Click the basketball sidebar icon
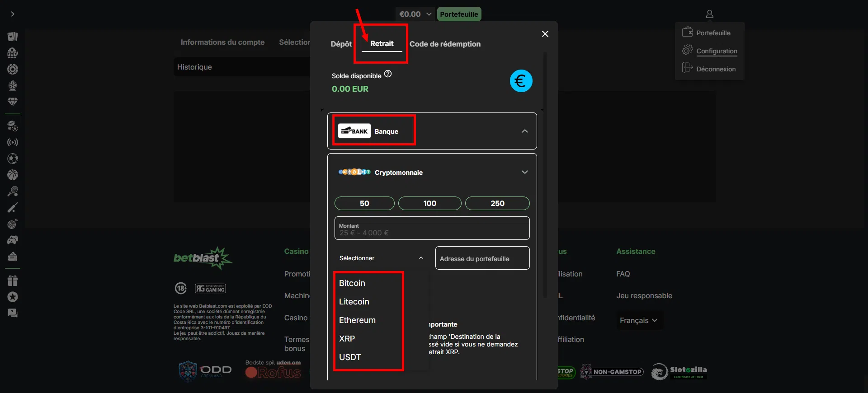Screen dimensions: 868x393 [13, 175]
